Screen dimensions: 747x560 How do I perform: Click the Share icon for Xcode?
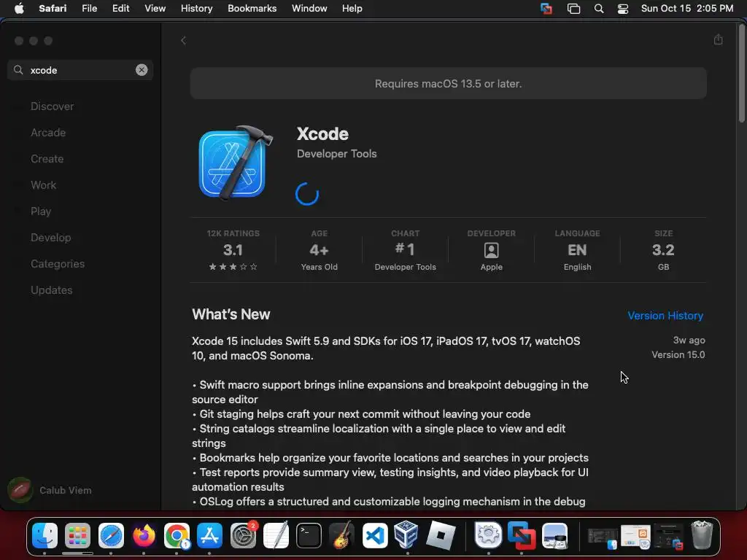coord(719,39)
